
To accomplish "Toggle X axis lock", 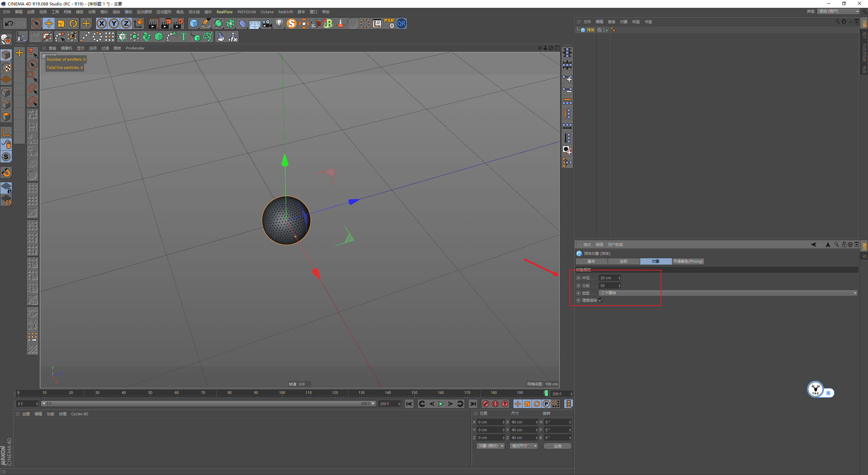I will point(101,24).
